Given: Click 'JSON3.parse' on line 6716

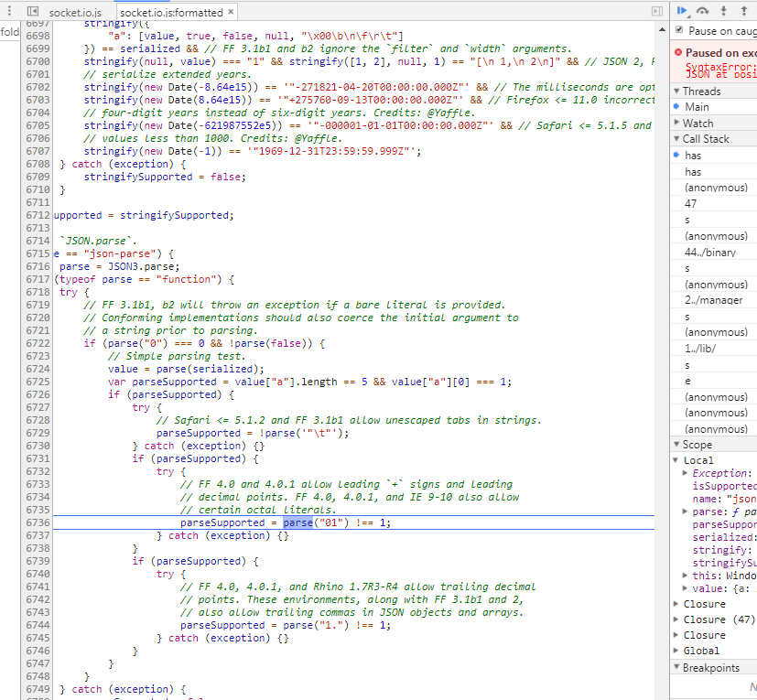Looking at the screenshot, I should (x=144, y=266).
